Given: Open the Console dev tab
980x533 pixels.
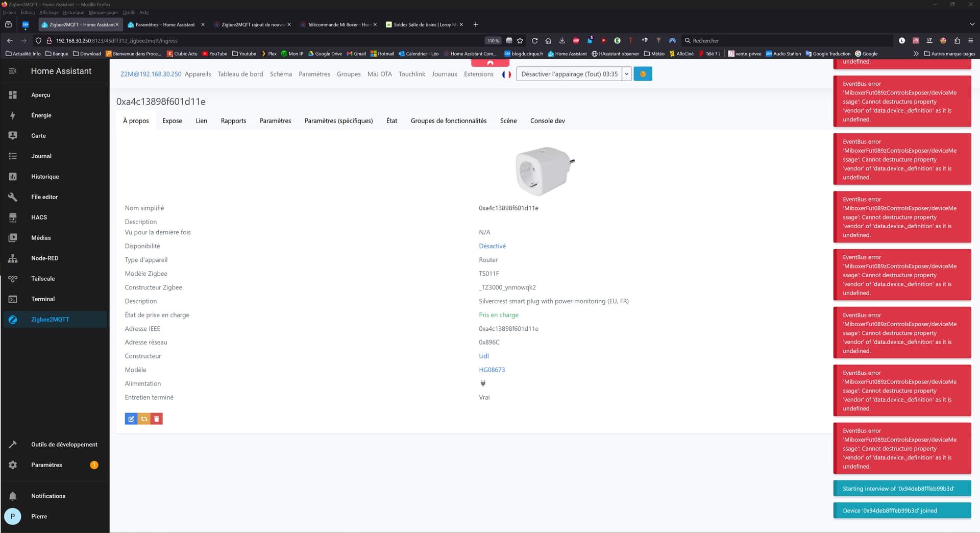Looking at the screenshot, I should point(547,121).
